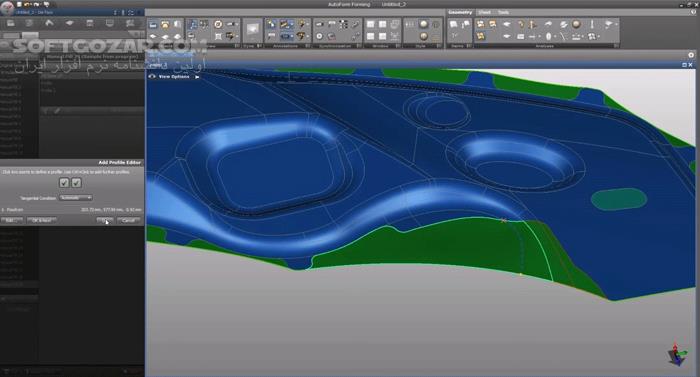Expand the Annotations group options launcher

[x=308, y=46]
